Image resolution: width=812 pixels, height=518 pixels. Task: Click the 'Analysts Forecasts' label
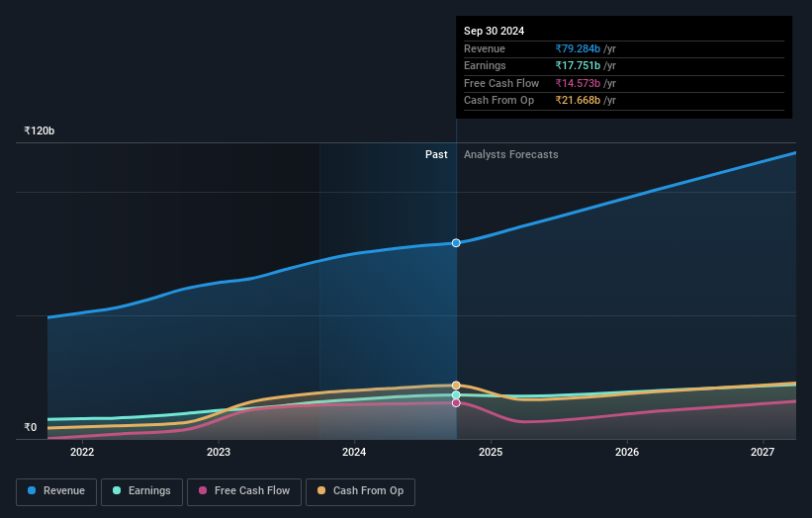point(511,154)
